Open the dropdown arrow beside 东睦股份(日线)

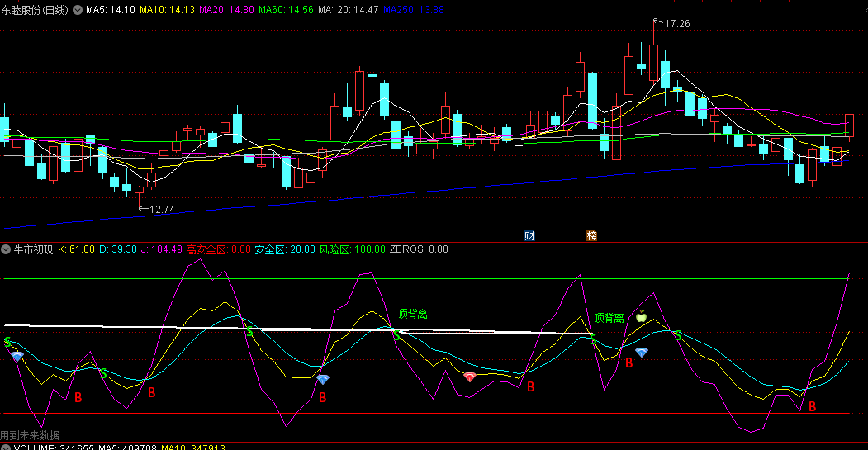(78, 10)
